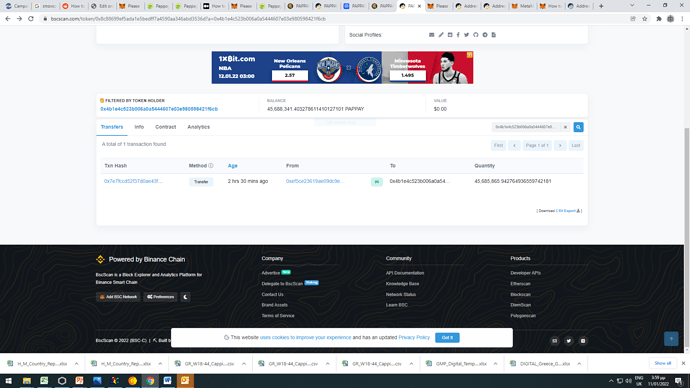Dismiss cookie notice with Got it

(x=447, y=337)
